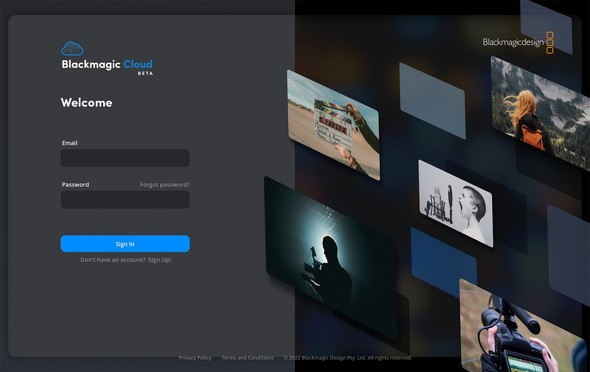Click the blue Sign In button
Screen dimensions: 590x372
tap(125, 244)
